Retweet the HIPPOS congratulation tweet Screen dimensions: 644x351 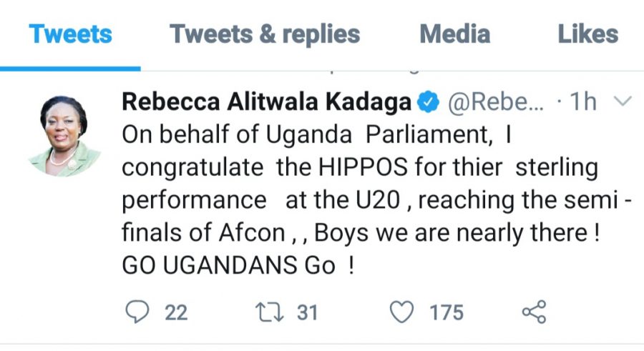point(268,312)
